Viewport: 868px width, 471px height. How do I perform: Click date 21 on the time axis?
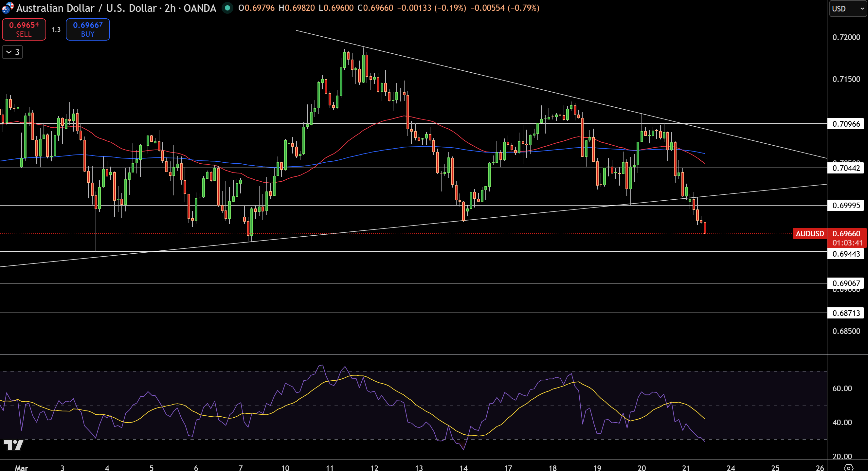686,468
